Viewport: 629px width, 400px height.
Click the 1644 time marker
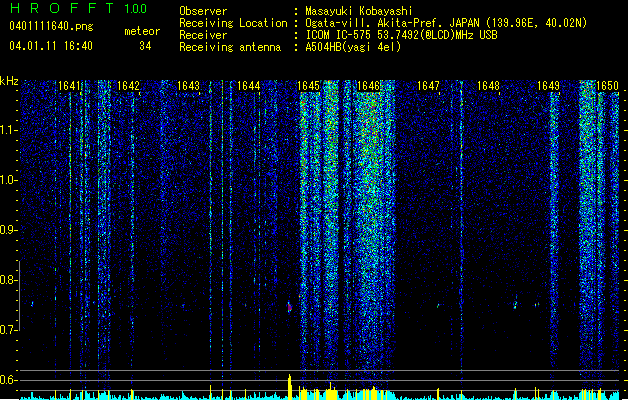[248, 86]
